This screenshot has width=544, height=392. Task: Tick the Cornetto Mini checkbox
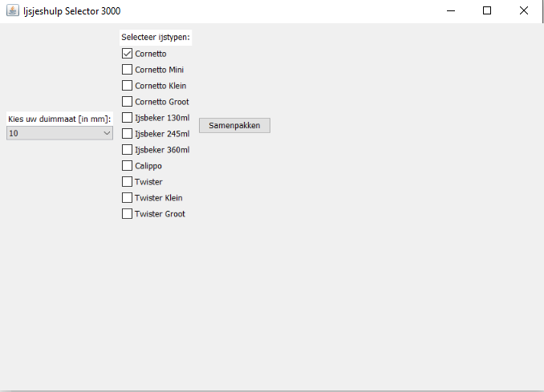click(127, 69)
